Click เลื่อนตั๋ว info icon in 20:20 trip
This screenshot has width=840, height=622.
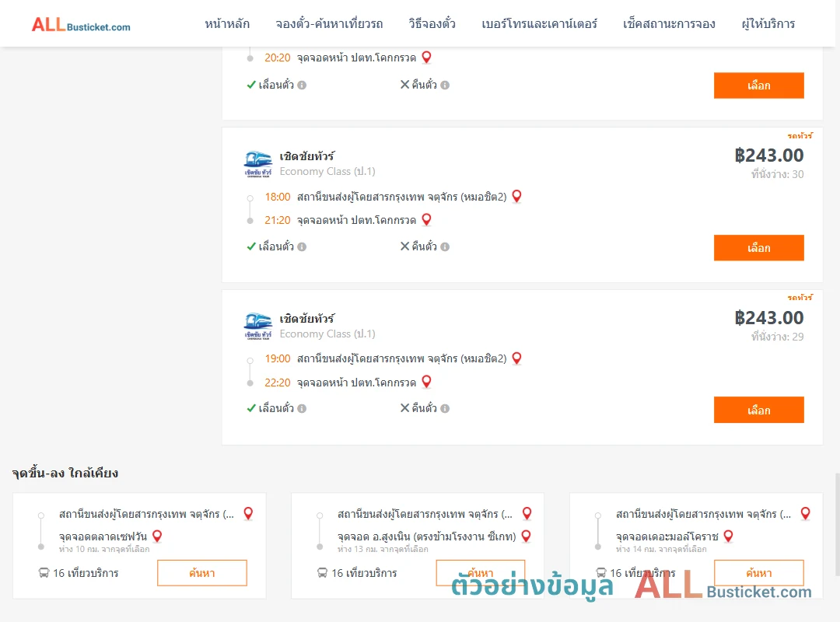[x=302, y=86]
